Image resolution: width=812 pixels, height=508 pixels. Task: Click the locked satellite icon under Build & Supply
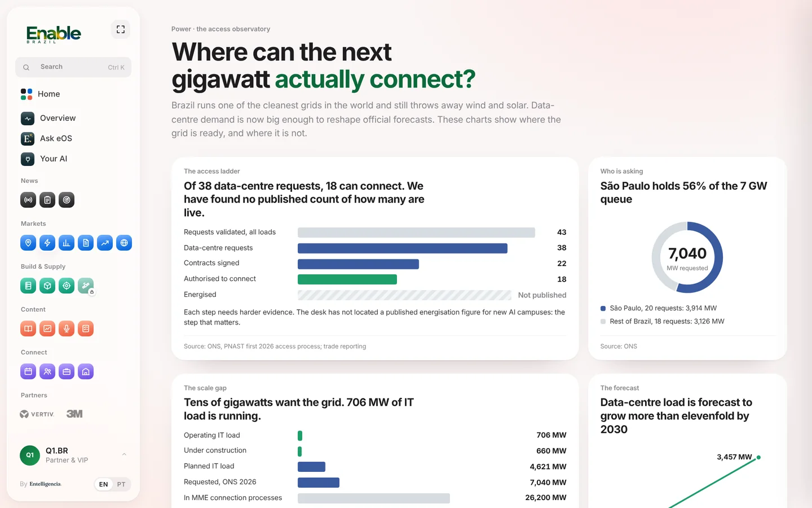click(x=86, y=286)
